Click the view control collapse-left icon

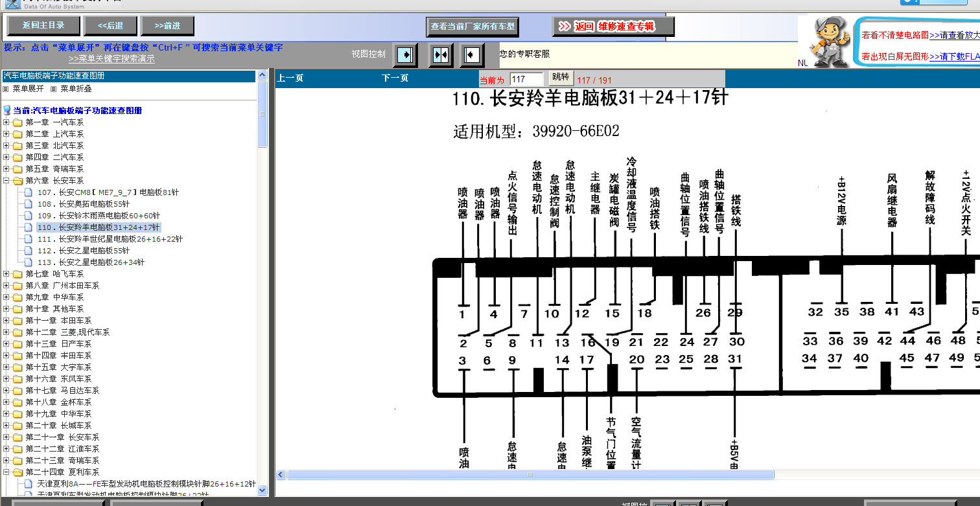[472, 55]
